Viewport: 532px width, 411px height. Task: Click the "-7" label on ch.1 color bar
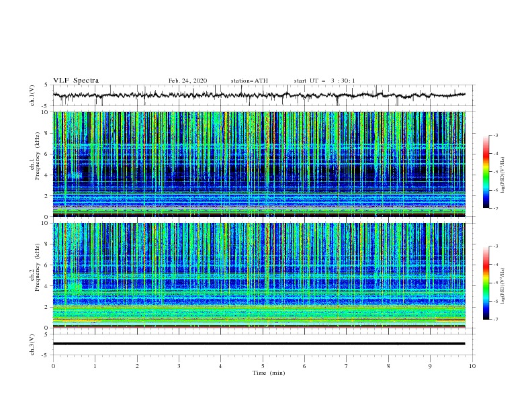point(495,208)
